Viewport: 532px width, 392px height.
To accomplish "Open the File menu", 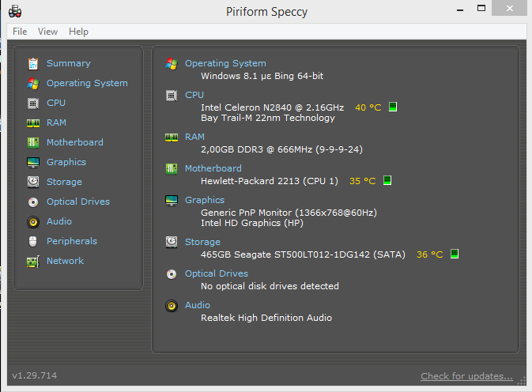I will pos(20,32).
